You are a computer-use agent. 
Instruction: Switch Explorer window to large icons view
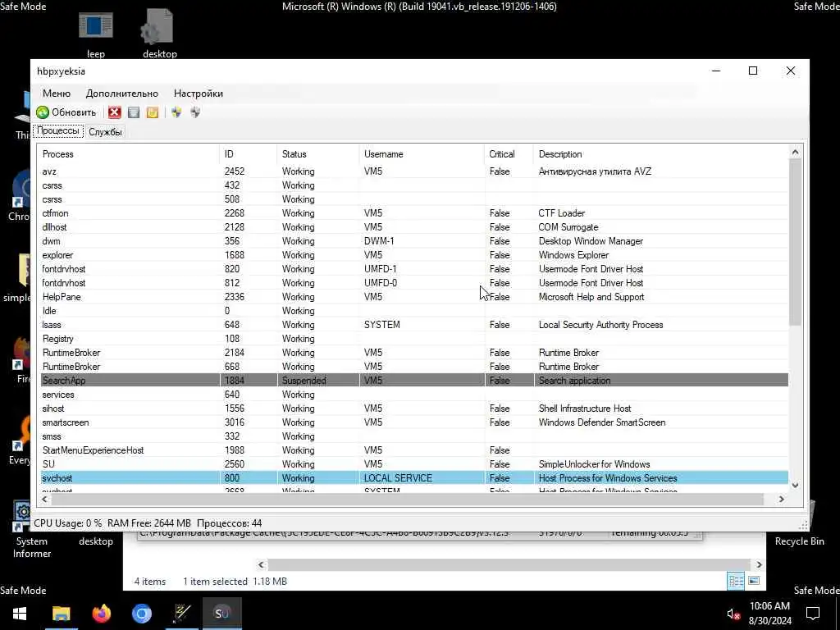tap(754, 581)
